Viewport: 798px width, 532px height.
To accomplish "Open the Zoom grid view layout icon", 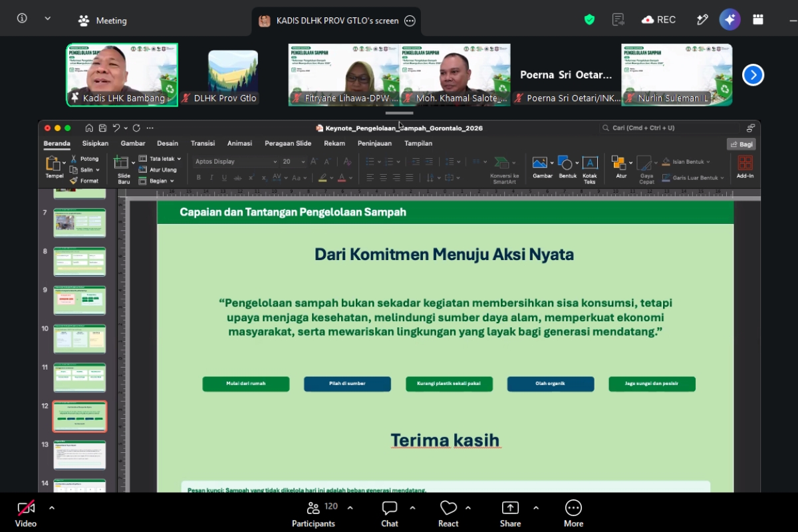I will (x=758, y=20).
